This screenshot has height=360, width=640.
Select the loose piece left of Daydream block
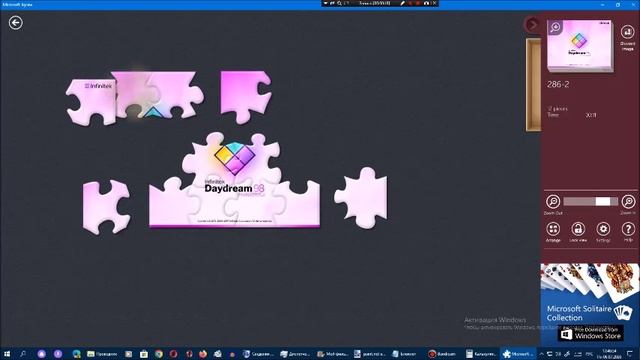(x=106, y=207)
